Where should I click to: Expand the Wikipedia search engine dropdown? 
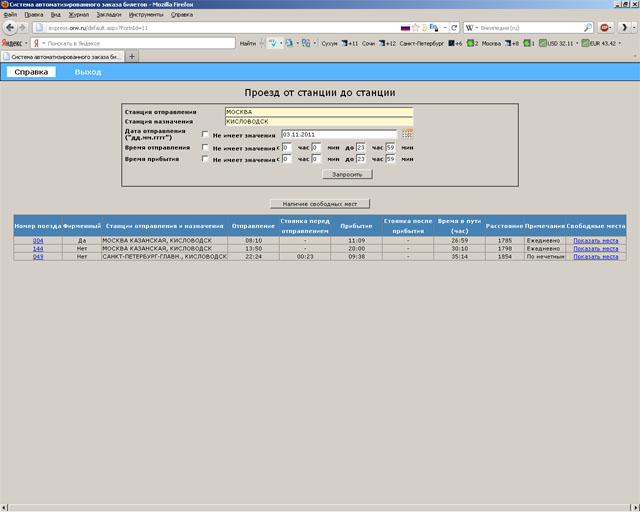473,28
